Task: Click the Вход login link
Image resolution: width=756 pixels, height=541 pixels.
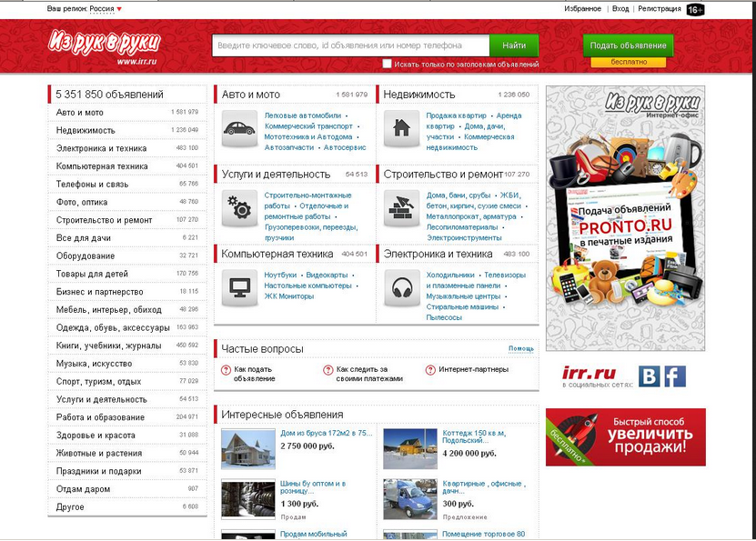Action: 620,9
